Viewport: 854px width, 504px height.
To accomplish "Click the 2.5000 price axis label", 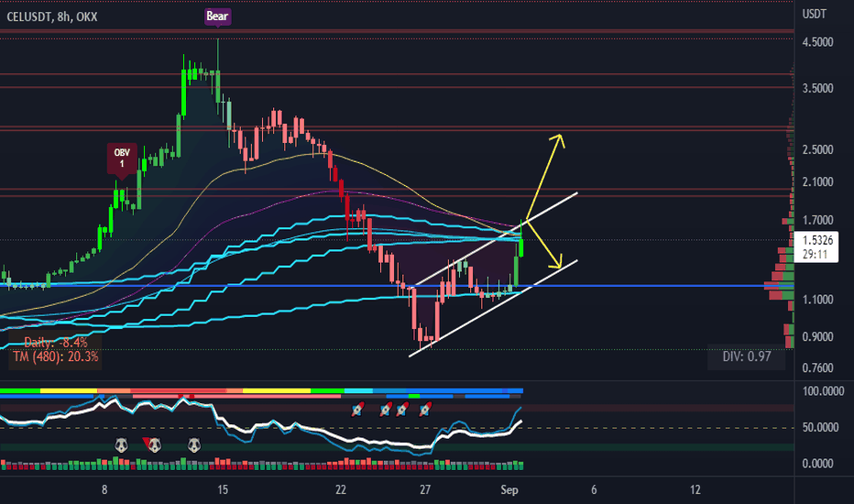I will coord(817,149).
